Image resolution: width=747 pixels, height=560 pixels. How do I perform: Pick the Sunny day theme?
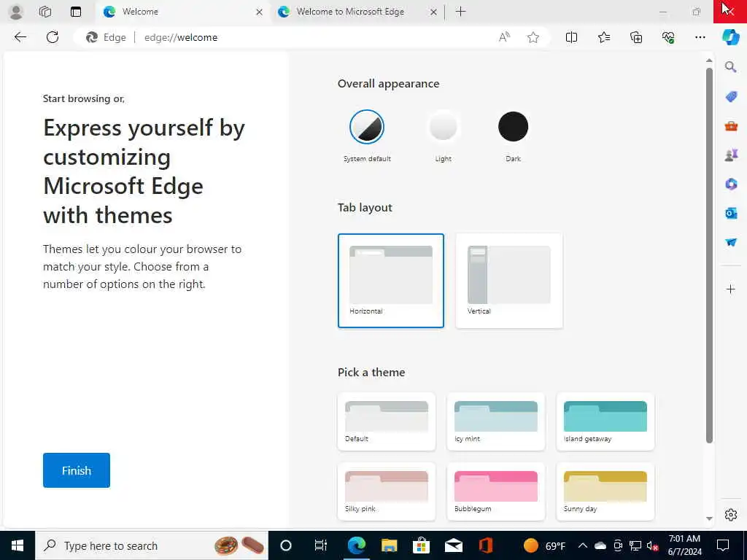coord(605,491)
